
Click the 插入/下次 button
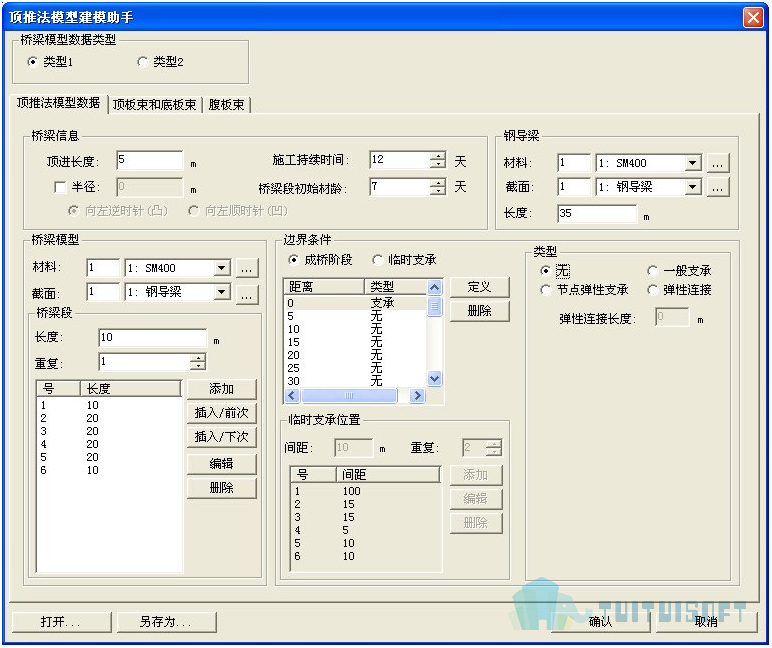(222, 437)
